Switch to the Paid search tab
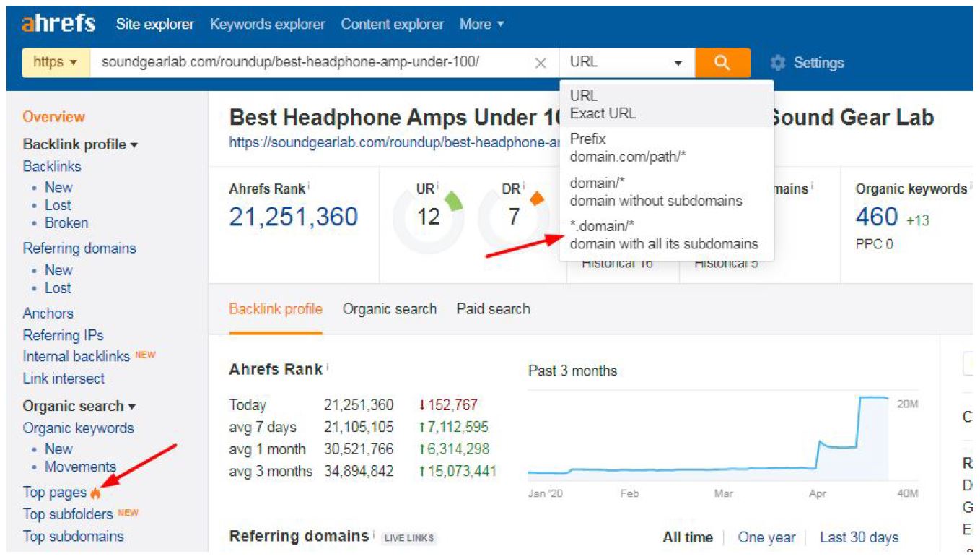Screen dimensions: 980x559 point(493,309)
